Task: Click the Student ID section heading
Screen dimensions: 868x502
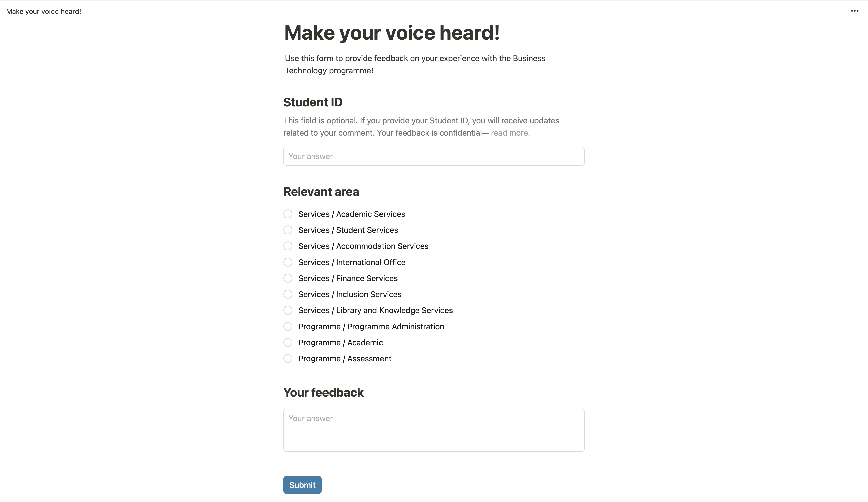Action: click(x=312, y=102)
